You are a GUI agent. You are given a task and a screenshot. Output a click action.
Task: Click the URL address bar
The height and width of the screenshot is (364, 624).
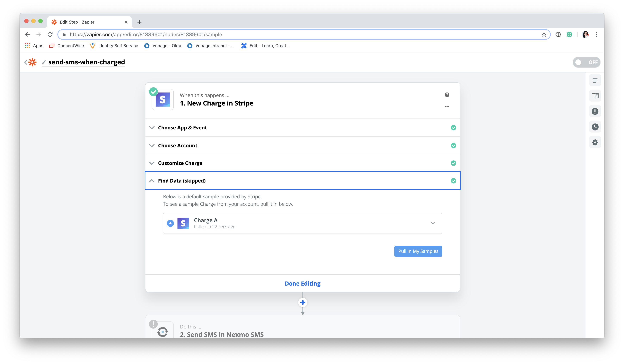click(304, 34)
